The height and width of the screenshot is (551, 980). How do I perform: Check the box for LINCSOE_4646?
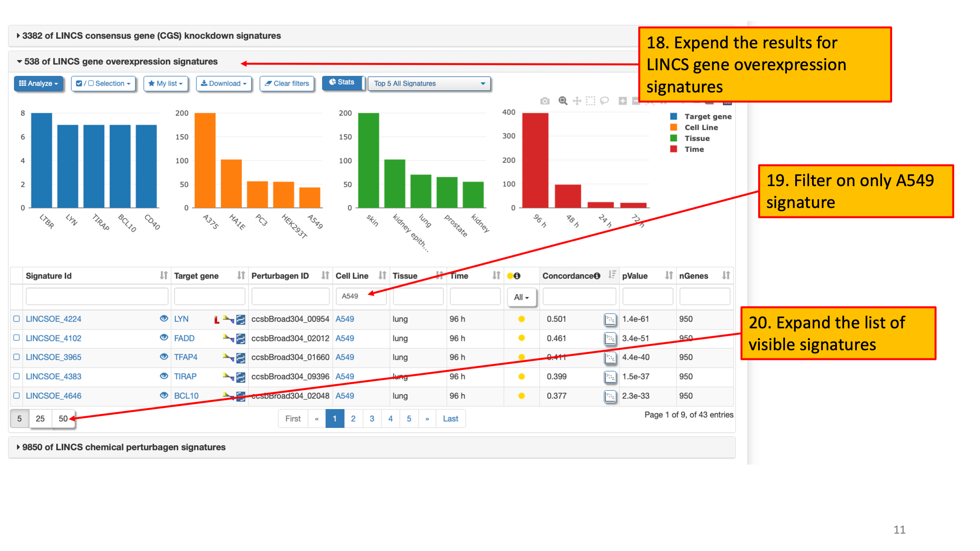(16, 396)
